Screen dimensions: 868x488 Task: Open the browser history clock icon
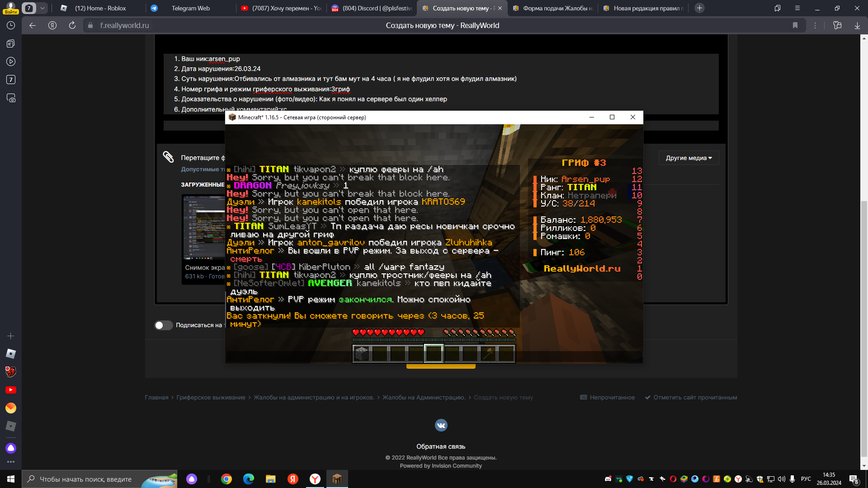coord(11,26)
